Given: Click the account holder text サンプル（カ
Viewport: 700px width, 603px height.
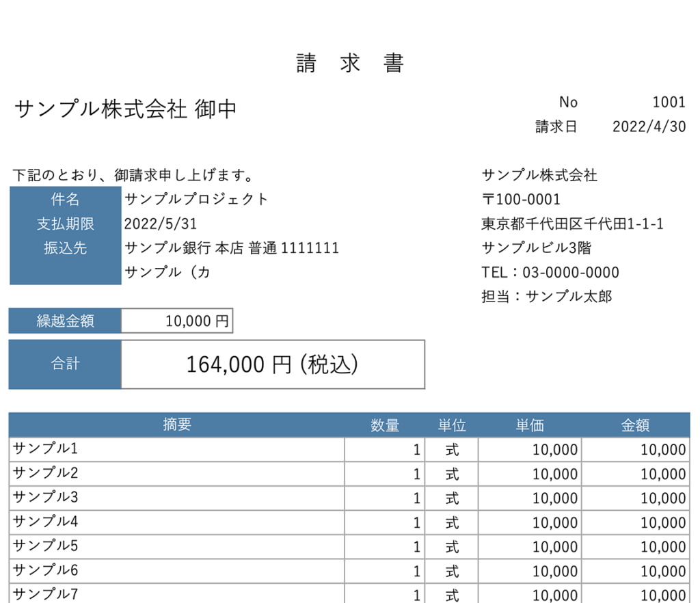Looking at the screenshot, I should 167,272.
